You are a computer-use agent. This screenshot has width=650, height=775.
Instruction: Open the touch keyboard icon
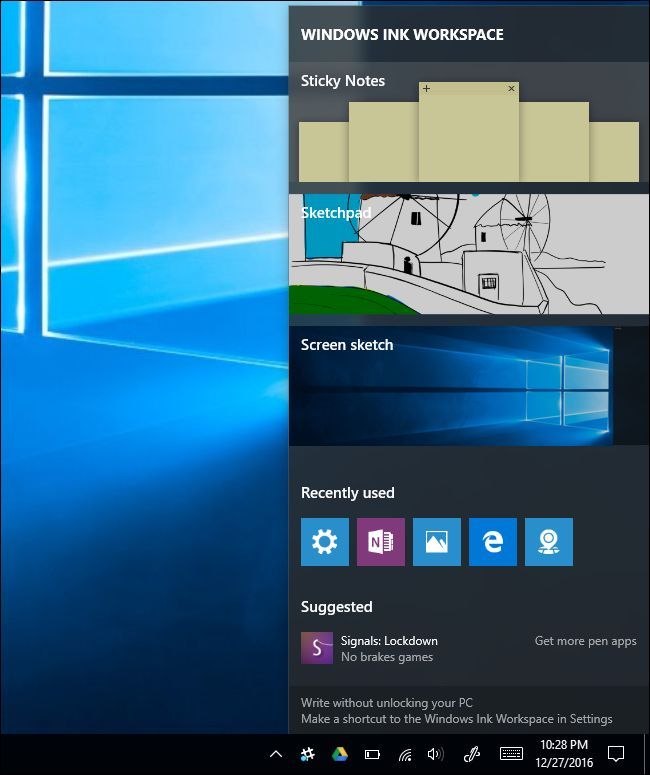[x=511, y=754]
